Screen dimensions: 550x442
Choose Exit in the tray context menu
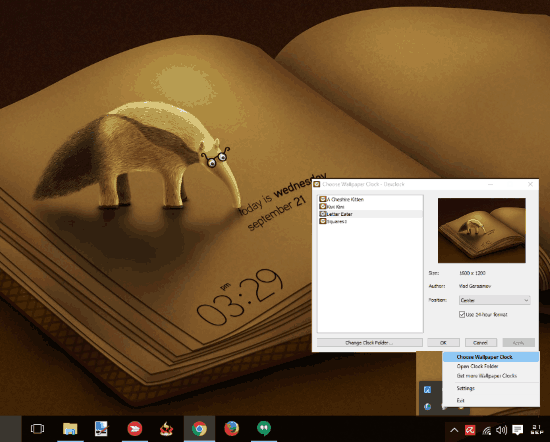click(491, 400)
